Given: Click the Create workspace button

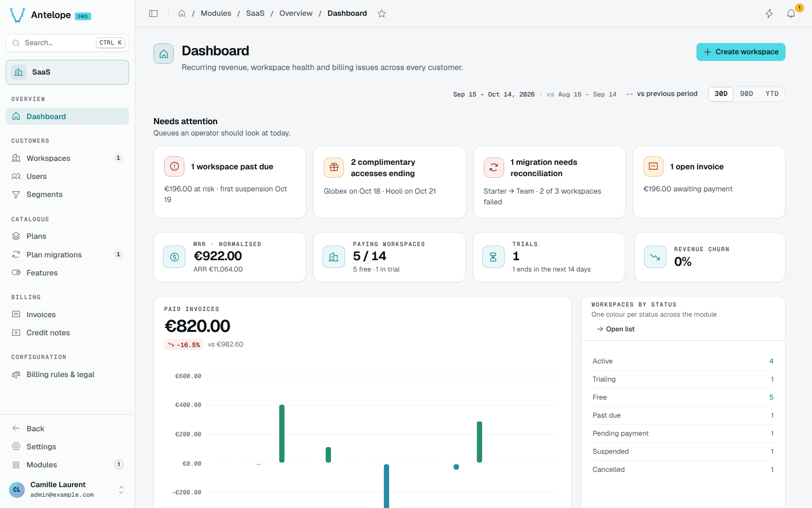Looking at the screenshot, I should 741,52.
